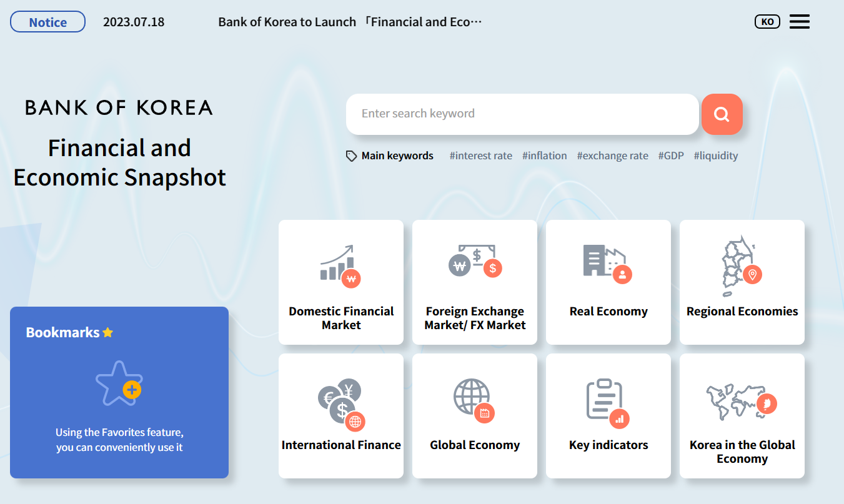
Task: Open the Bank of Korea to Launch notice
Action: [350, 22]
